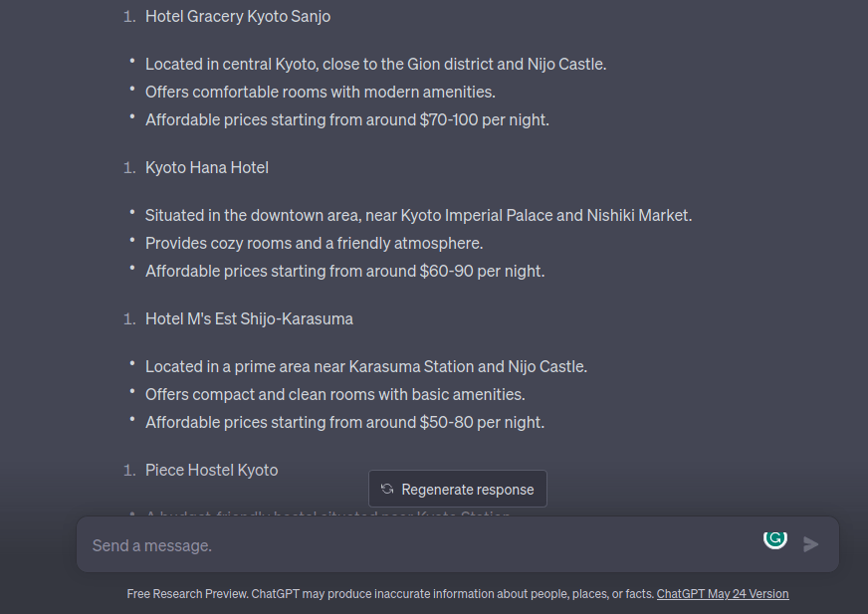The image size is (868, 614).
Task: Click the compact and clean rooms line
Action: (x=334, y=394)
